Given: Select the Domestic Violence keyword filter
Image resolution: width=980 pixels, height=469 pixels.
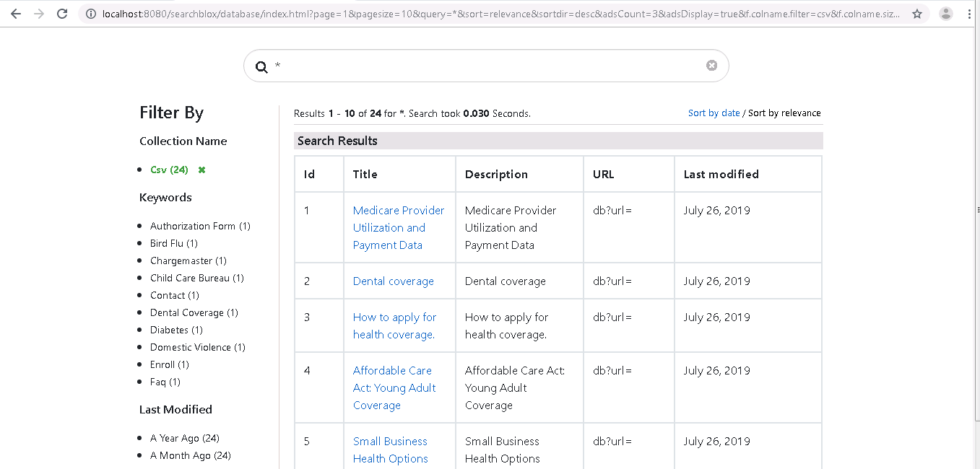Looking at the screenshot, I should (197, 348).
